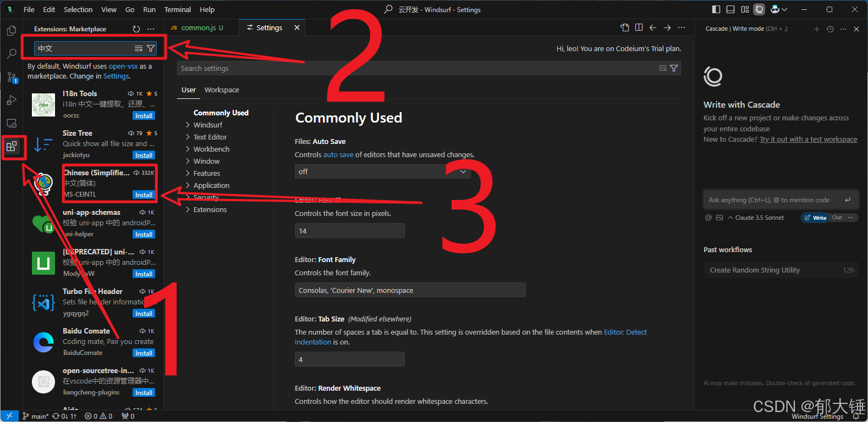Screen dimensions: 868x422
Task: Open Create Random String Utility workflow
Action: click(781, 270)
